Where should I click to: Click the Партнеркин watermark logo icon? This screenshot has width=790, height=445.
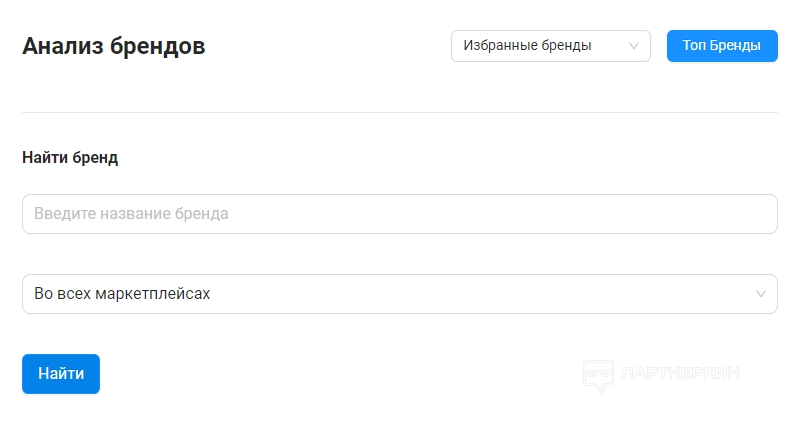[598, 376]
